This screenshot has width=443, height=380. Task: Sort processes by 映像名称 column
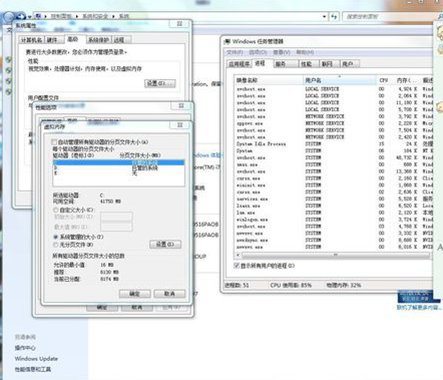[x=269, y=80]
